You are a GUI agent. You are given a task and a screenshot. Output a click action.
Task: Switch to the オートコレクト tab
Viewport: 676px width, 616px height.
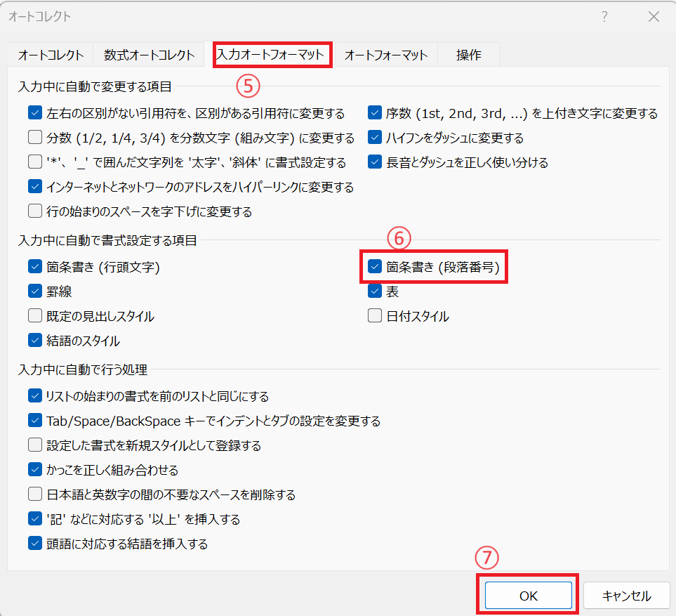(51, 55)
